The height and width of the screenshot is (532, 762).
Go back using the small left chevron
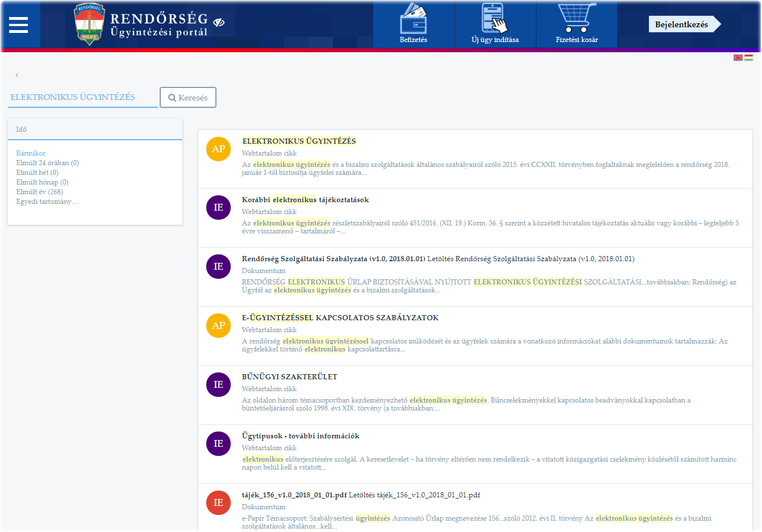click(x=17, y=75)
